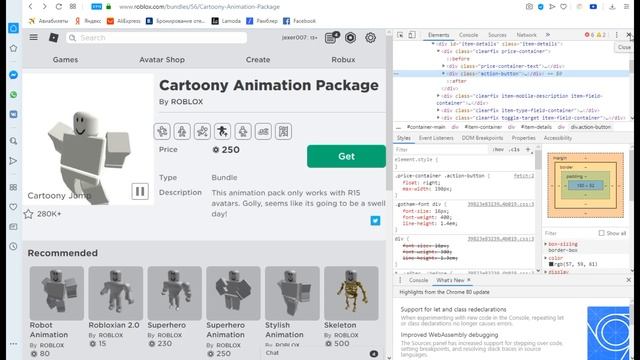Open the Roblox notifications stream icon
Image resolution: width=640 pixels, height=360 pixels.
click(331, 38)
